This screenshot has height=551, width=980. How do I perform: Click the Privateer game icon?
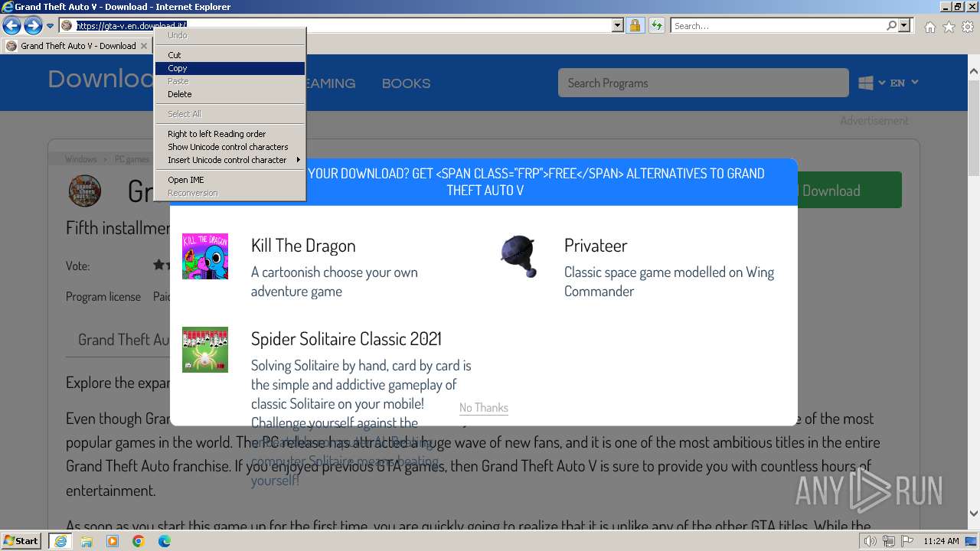click(x=518, y=256)
